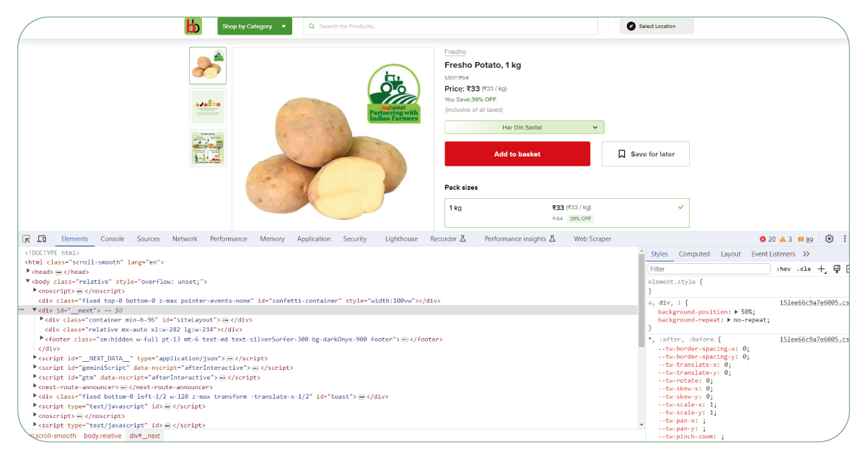Switch to the Console tab

113,239
